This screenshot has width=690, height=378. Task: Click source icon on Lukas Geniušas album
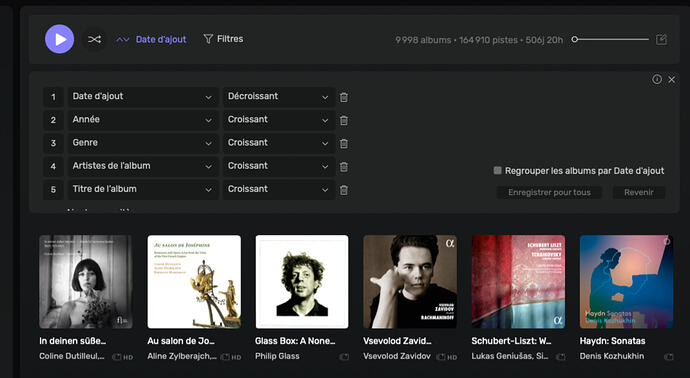click(560, 357)
